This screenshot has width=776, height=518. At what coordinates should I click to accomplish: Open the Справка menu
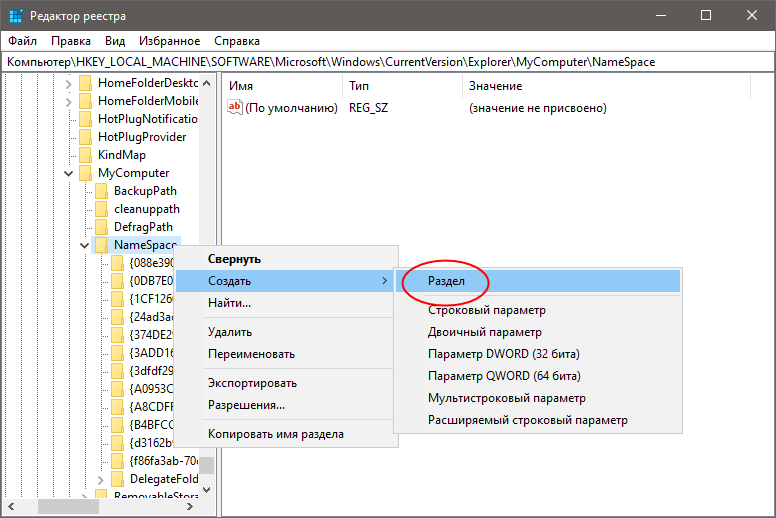[237, 41]
